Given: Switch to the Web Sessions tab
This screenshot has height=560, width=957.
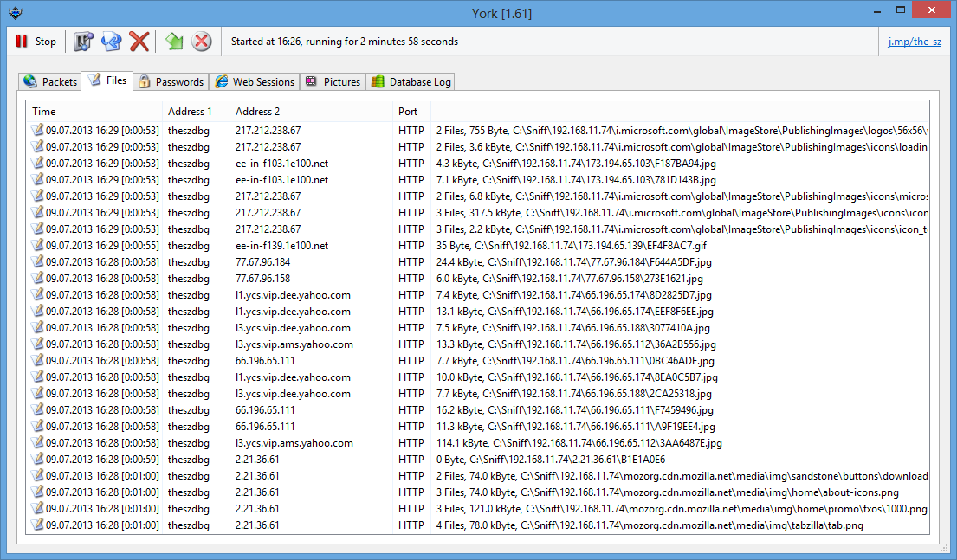Looking at the screenshot, I should point(255,81).
